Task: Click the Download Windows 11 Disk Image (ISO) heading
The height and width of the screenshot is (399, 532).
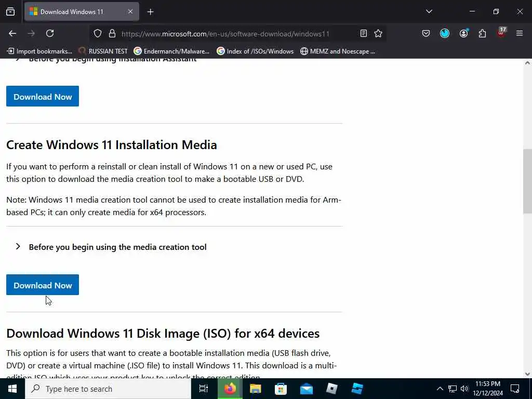Action: point(163,334)
